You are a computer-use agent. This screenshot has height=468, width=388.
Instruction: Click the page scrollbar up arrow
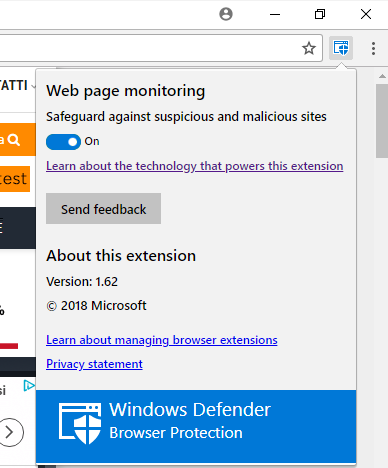click(x=382, y=76)
